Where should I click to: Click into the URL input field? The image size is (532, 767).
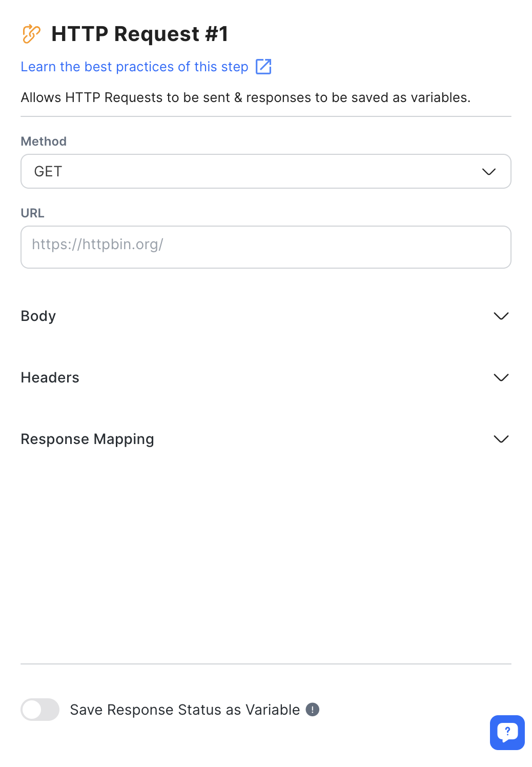tap(265, 247)
